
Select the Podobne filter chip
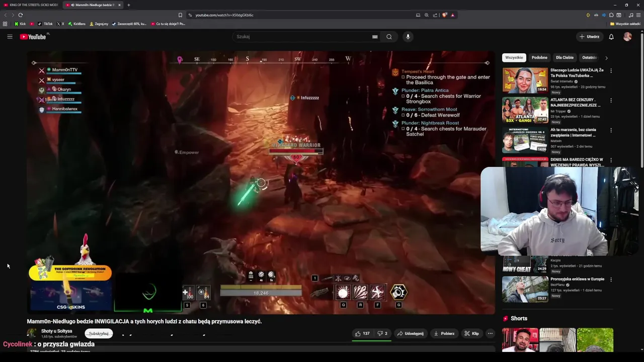[x=539, y=58]
